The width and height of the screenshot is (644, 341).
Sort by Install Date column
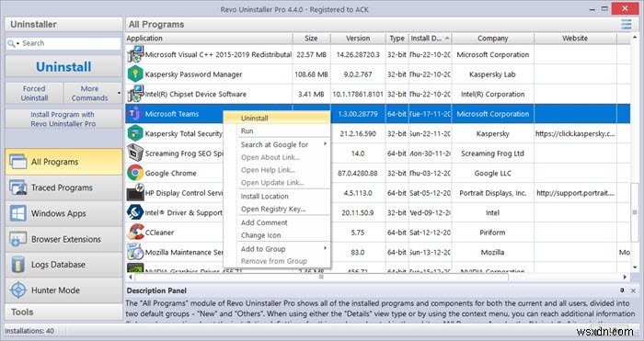pos(430,39)
